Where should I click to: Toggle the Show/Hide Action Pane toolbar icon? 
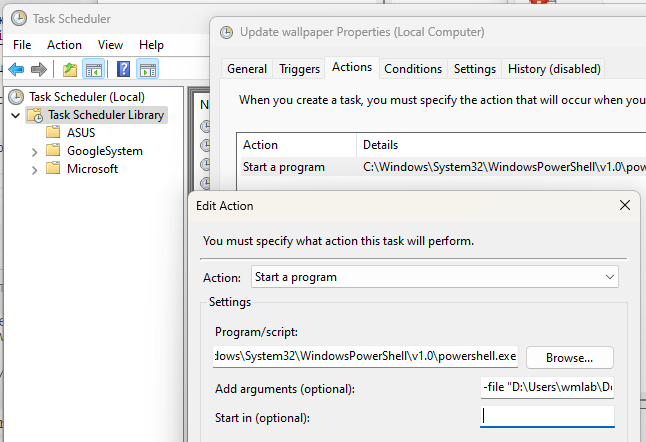click(147, 69)
